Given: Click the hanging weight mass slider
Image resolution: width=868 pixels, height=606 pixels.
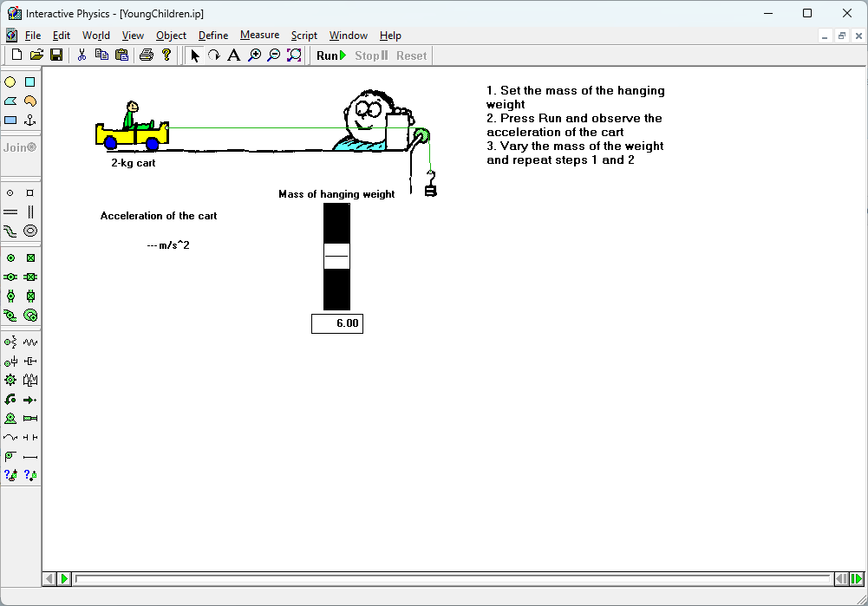Looking at the screenshot, I should pos(336,257).
